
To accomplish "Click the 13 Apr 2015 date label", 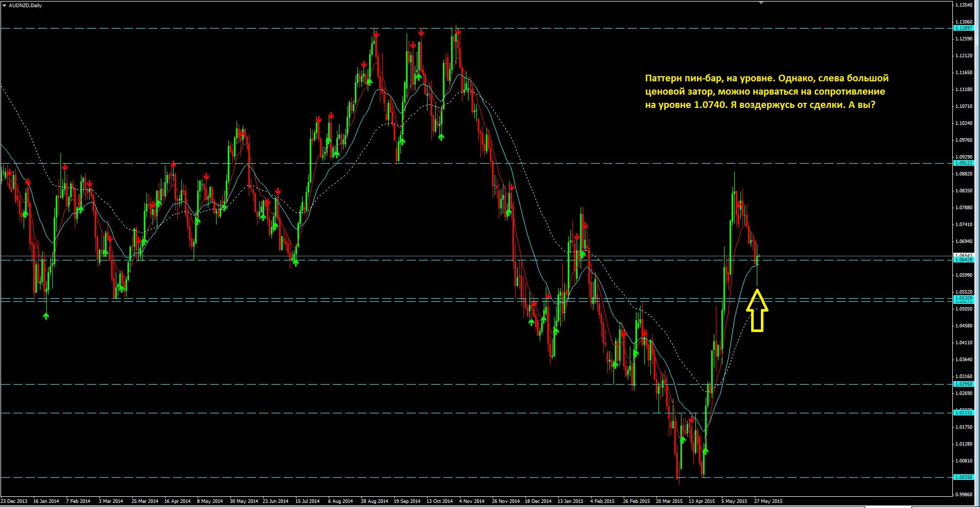I will (701, 501).
